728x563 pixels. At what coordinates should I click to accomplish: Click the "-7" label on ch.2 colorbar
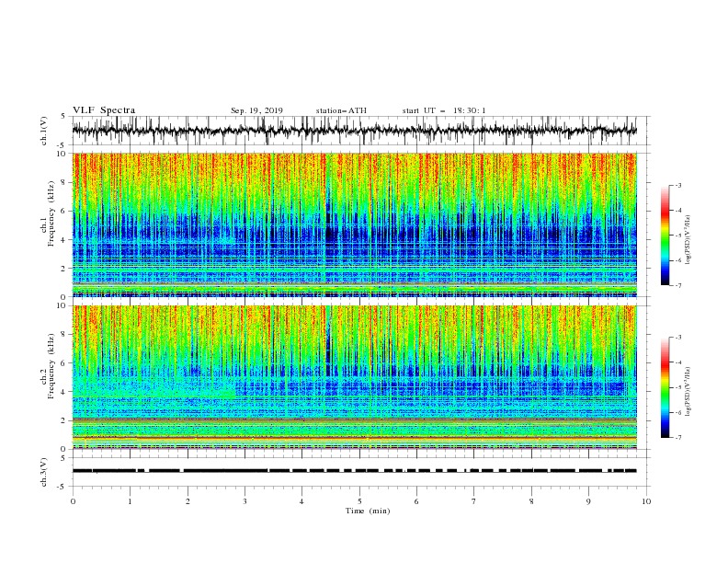pos(677,438)
